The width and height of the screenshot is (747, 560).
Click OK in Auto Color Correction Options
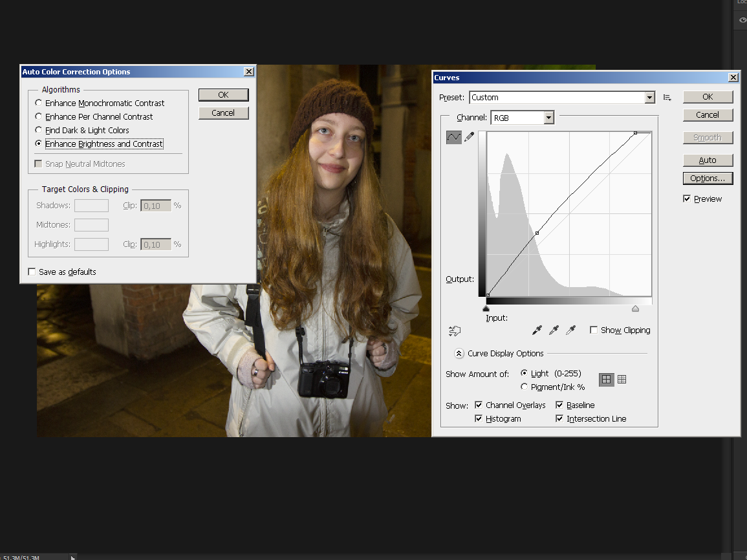pos(223,95)
